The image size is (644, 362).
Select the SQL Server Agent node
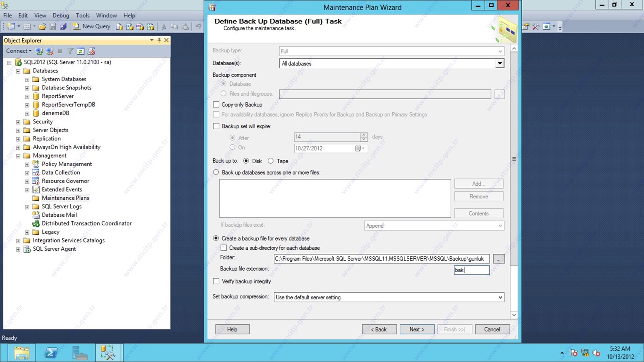54,249
